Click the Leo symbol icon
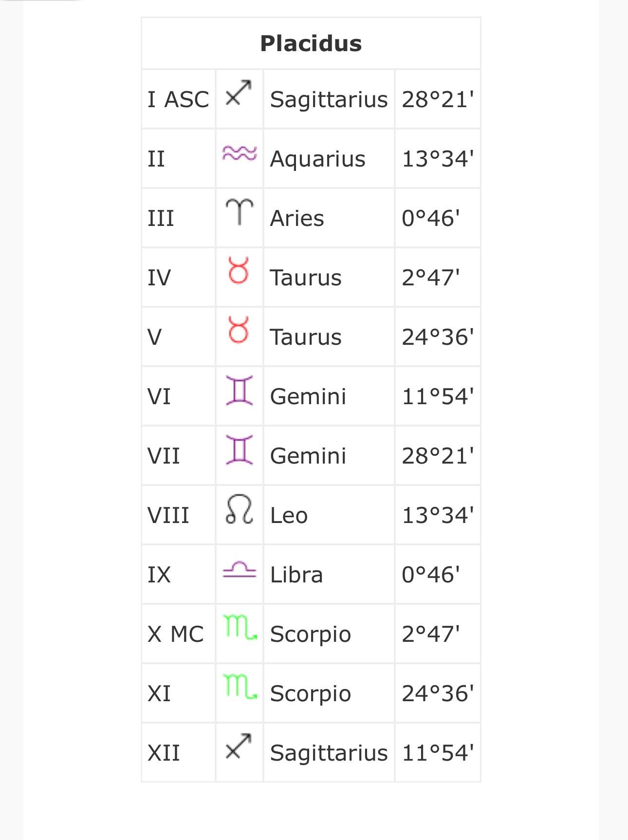Image resolution: width=628 pixels, height=840 pixels. coord(239,509)
